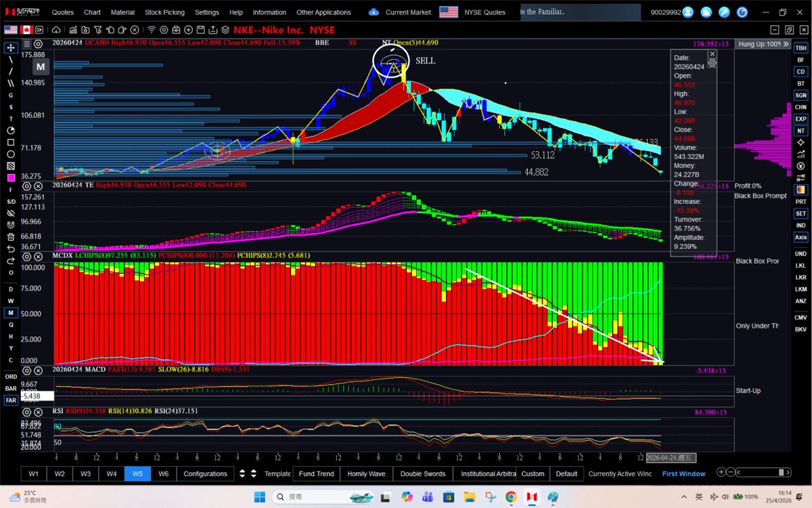This screenshot has height=508, width=812.
Task: Toggle the Axis button
Action: point(800,237)
